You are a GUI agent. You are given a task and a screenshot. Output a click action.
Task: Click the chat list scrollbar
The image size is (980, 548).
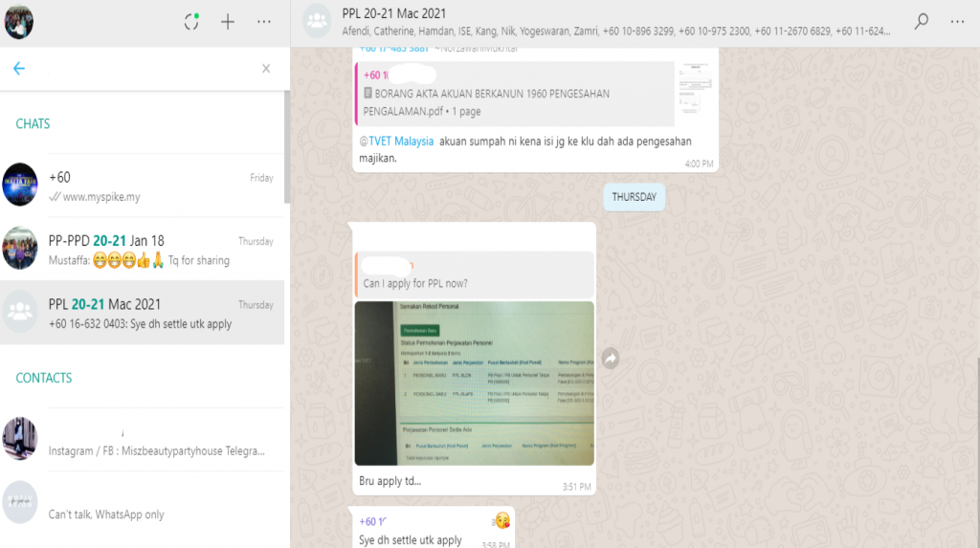pos(287,147)
